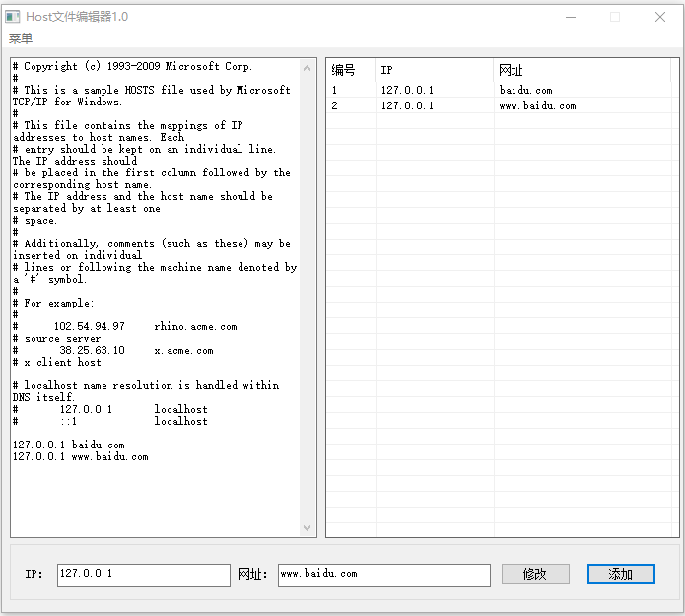The width and height of the screenshot is (685, 616).
Task: Focus the 网址 input field
Action: click(x=384, y=575)
